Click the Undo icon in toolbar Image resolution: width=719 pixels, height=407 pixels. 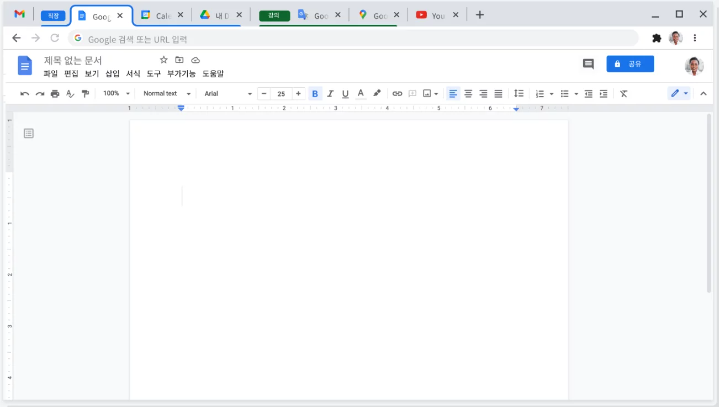[x=25, y=94]
